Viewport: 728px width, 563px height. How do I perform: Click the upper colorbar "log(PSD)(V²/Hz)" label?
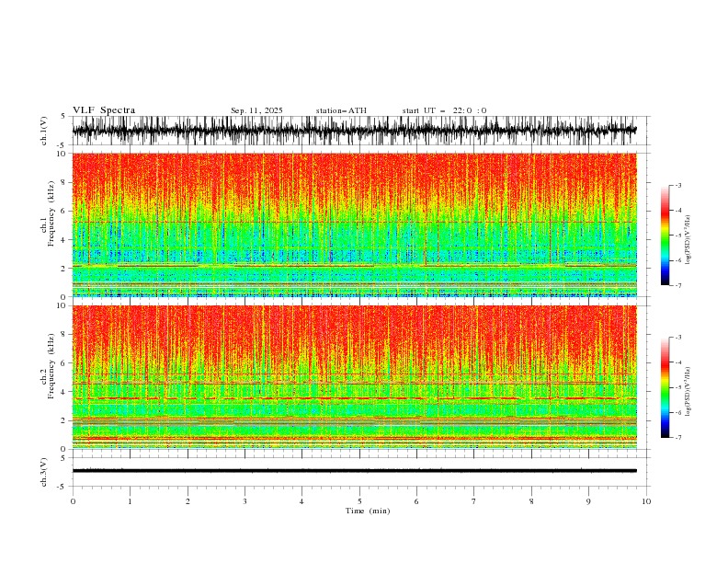click(x=688, y=240)
